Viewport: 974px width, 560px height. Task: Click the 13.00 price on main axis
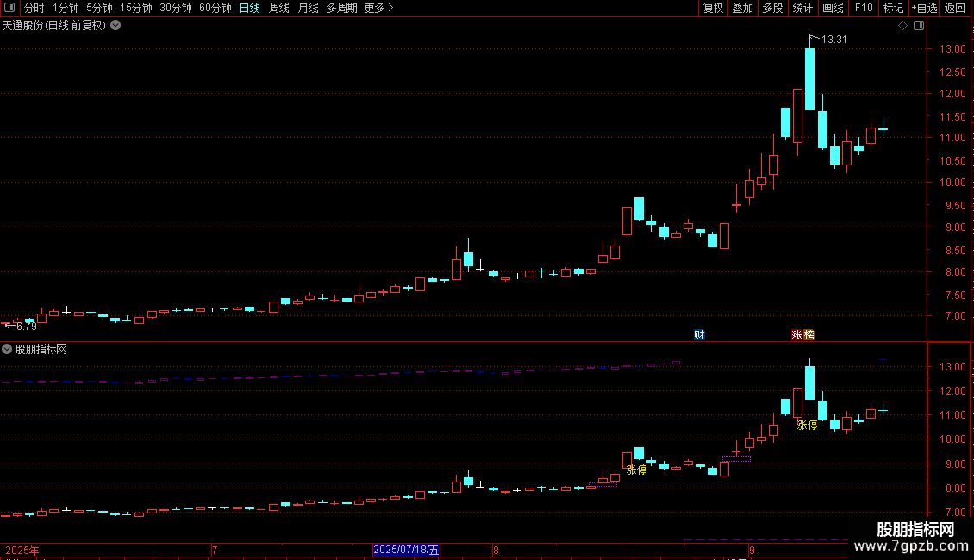[x=952, y=49]
